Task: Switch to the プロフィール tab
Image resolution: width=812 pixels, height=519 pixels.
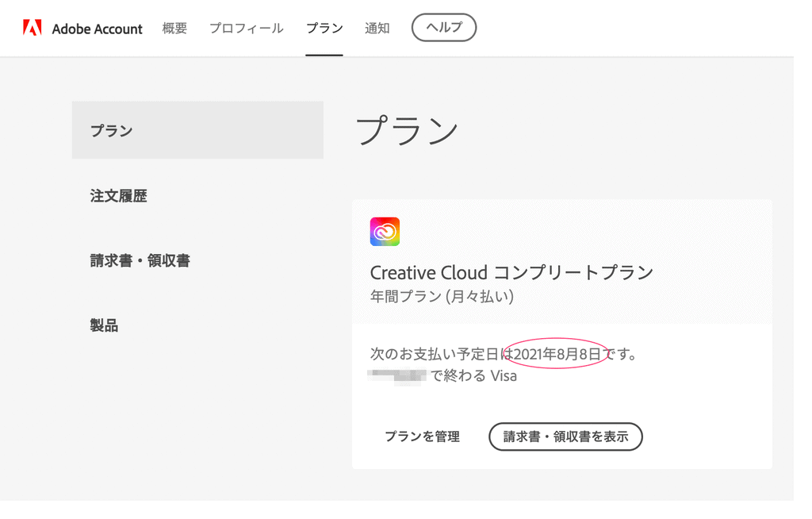Action: [246, 29]
